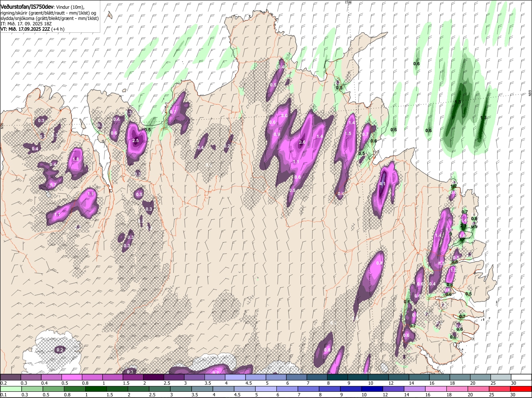Image resolution: width=532 pixels, height=398 pixels.
Task: Click the lavender purple-legend swatch between 4.5 and 5
Action: click(x=255, y=377)
